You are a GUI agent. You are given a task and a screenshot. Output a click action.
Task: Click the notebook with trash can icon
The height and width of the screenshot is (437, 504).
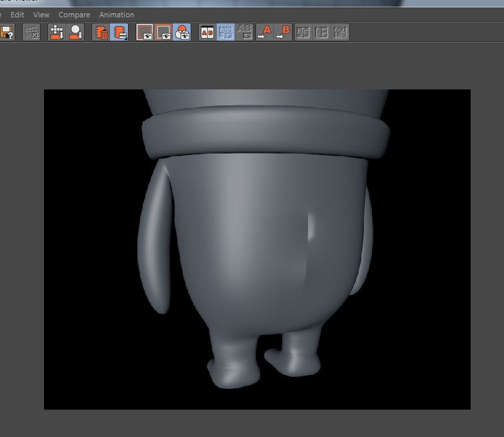101,32
